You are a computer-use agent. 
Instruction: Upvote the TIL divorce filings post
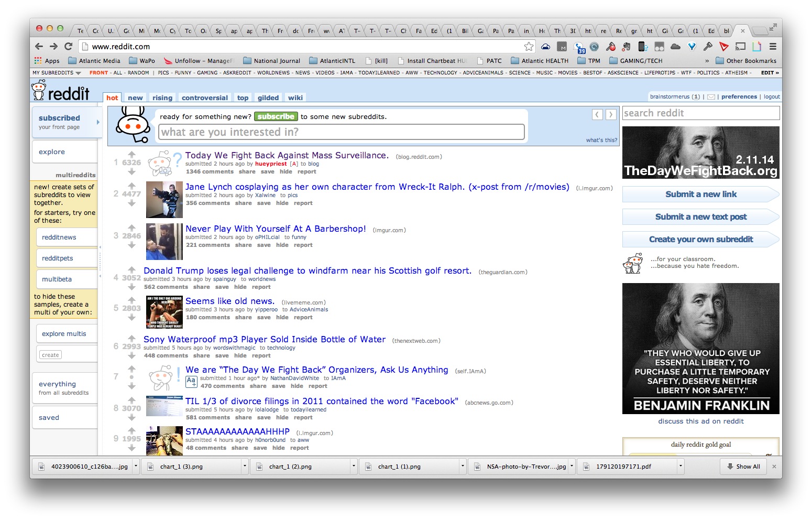pyautogui.click(x=131, y=400)
